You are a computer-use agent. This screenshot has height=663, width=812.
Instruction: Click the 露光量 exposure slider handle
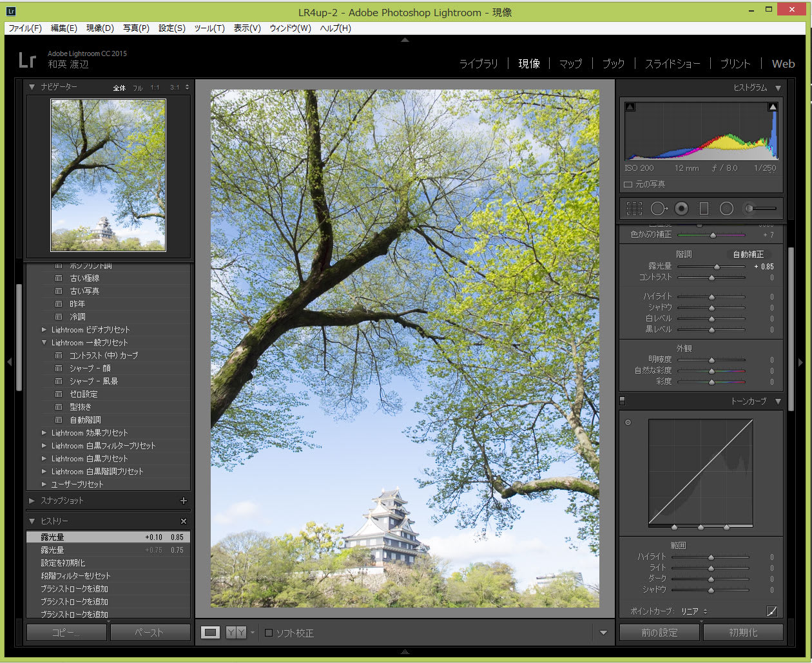(717, 267)
